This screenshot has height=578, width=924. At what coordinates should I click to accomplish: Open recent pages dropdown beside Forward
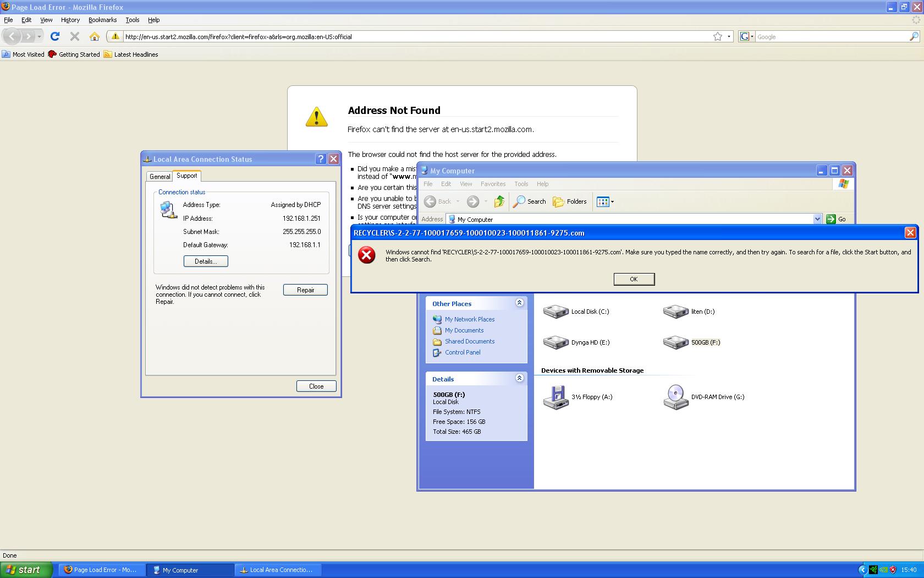click(x=39, y=37)
